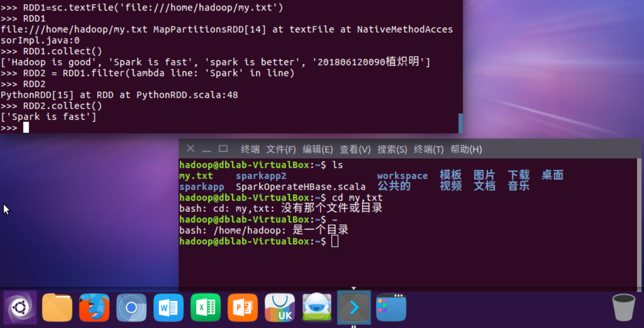Screen dimensions: 644x328
Task: Maximize the lower terminal window
Action: coord(223,149)
